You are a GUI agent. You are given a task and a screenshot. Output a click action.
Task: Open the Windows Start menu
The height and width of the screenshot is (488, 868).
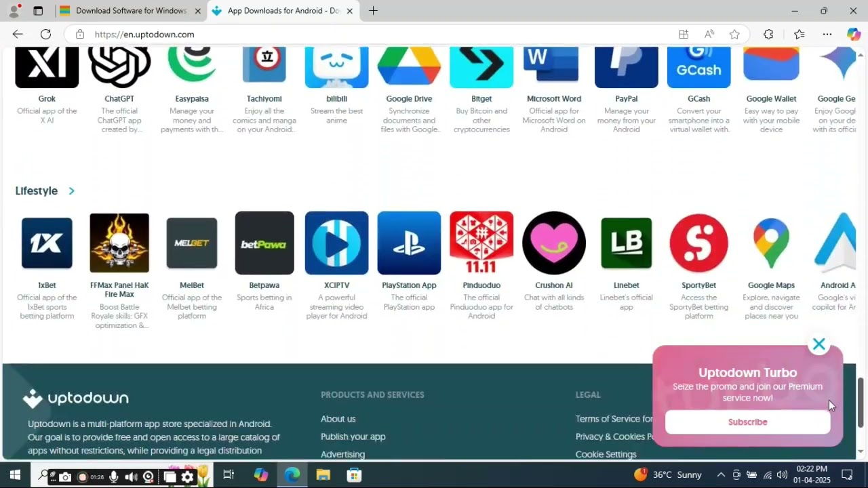tap(15, 475)
